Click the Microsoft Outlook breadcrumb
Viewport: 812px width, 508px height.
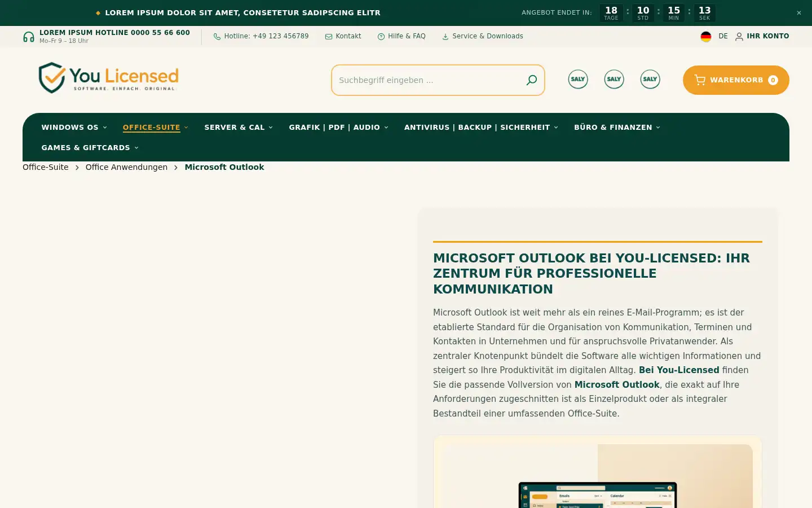224,167
